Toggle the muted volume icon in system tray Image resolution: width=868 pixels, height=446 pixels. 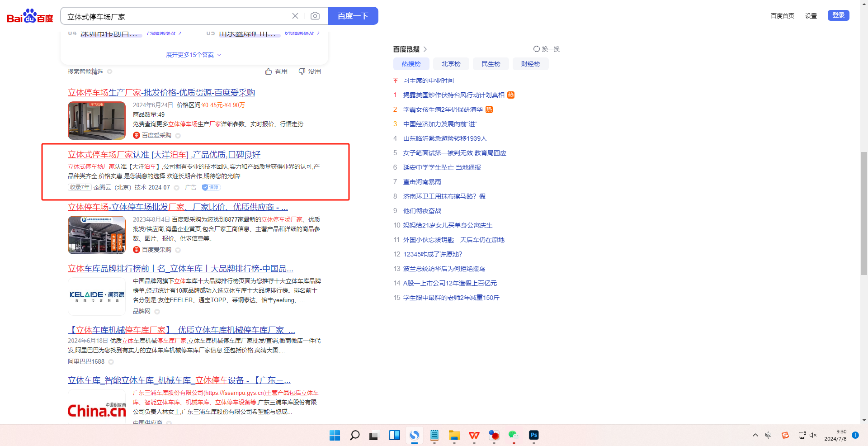click(813, 435)
